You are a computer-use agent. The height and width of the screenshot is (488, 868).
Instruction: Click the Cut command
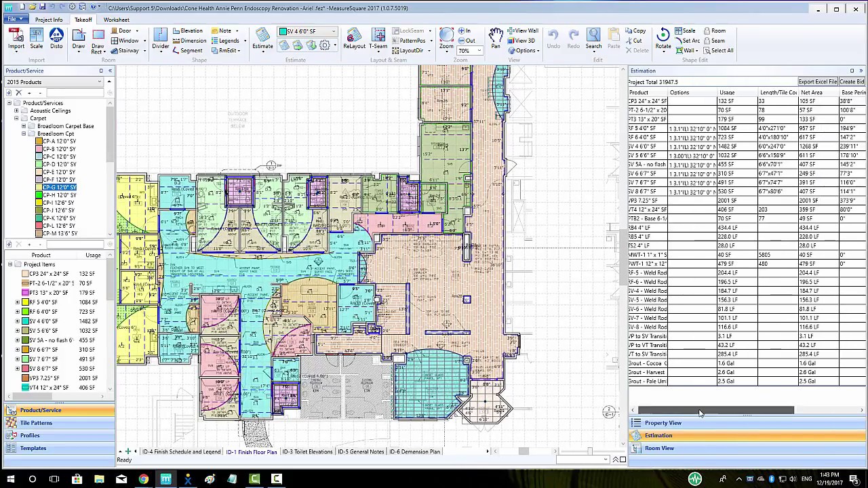point(633,41)
